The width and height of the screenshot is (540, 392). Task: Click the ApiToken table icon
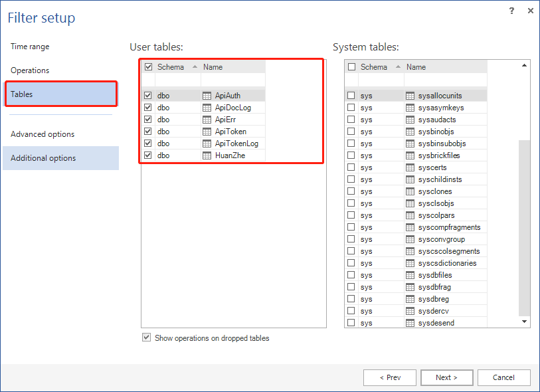click(207, 132)
